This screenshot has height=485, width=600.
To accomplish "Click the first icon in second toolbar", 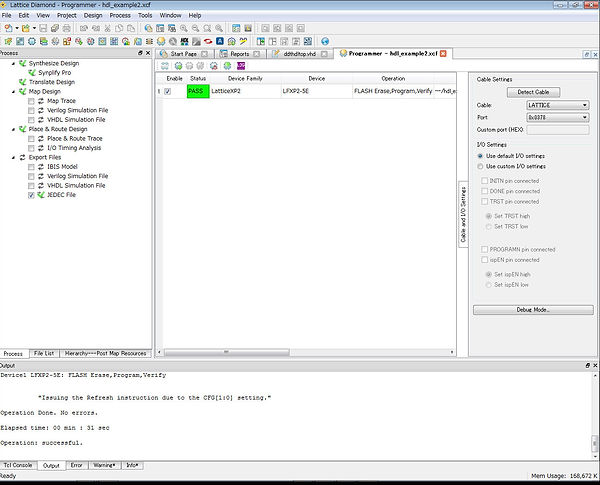I will pyautogui.click(x=8, y=41).
